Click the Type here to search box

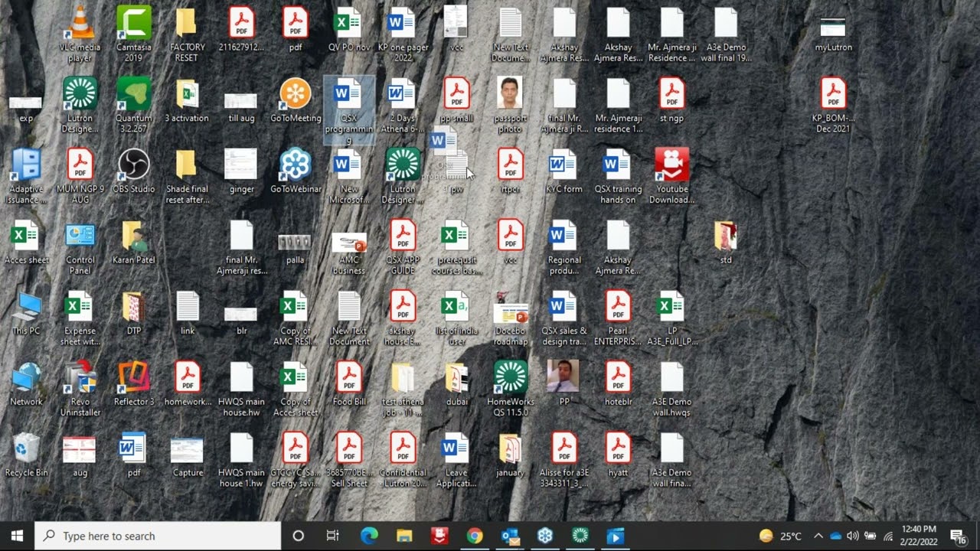158,536
